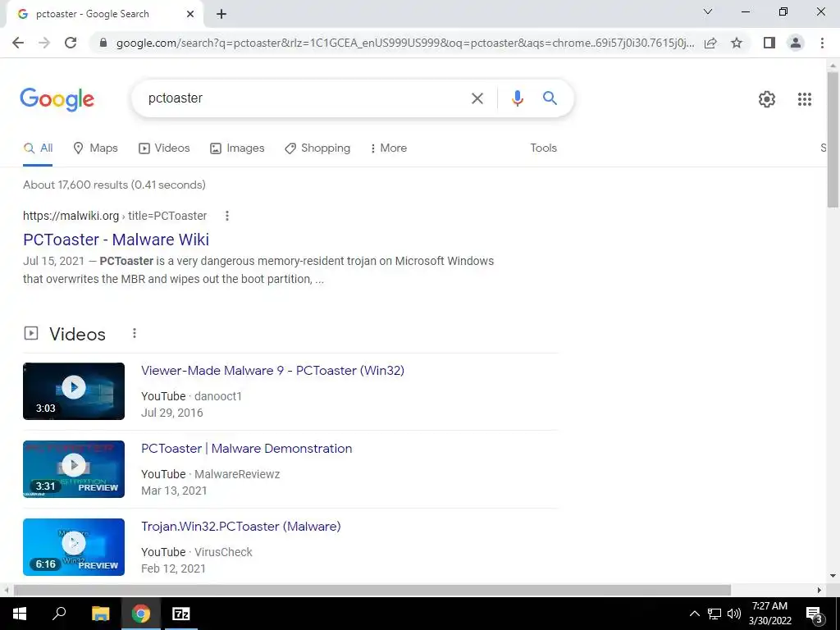Start voice search with the microphone icon
Screen dimensions: 840x630
click(x=517, y=98)
